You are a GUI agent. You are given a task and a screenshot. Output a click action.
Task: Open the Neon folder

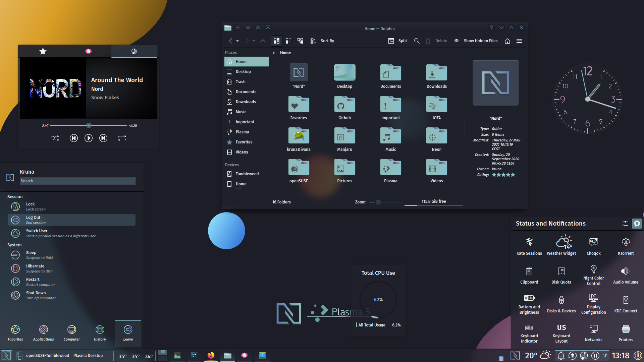click(x=436, y=139)
